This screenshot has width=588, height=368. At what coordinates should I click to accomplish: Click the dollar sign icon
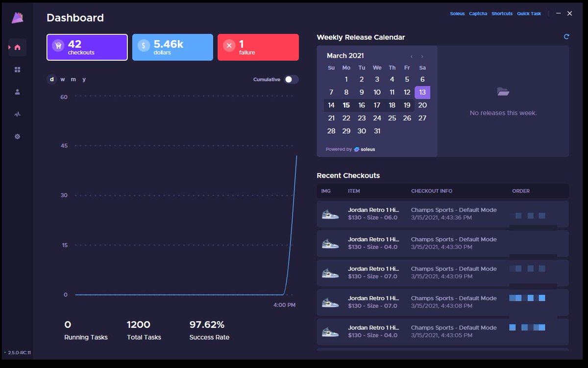point(144,46)
